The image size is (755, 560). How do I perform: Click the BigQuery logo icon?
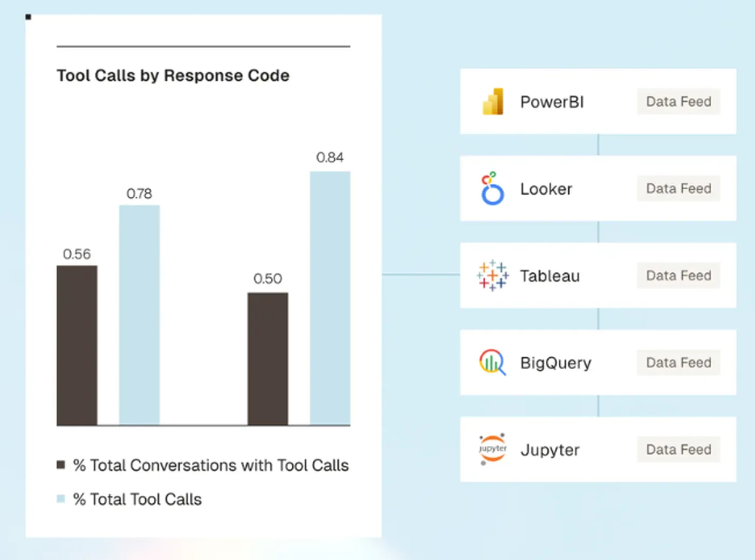click(492, 362)
